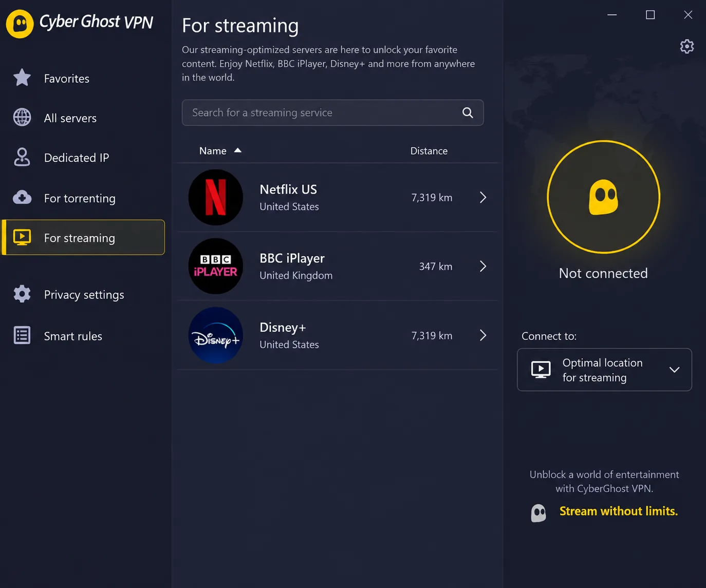
Task: Focus the Search for a streaming service field
Action: 332,112
